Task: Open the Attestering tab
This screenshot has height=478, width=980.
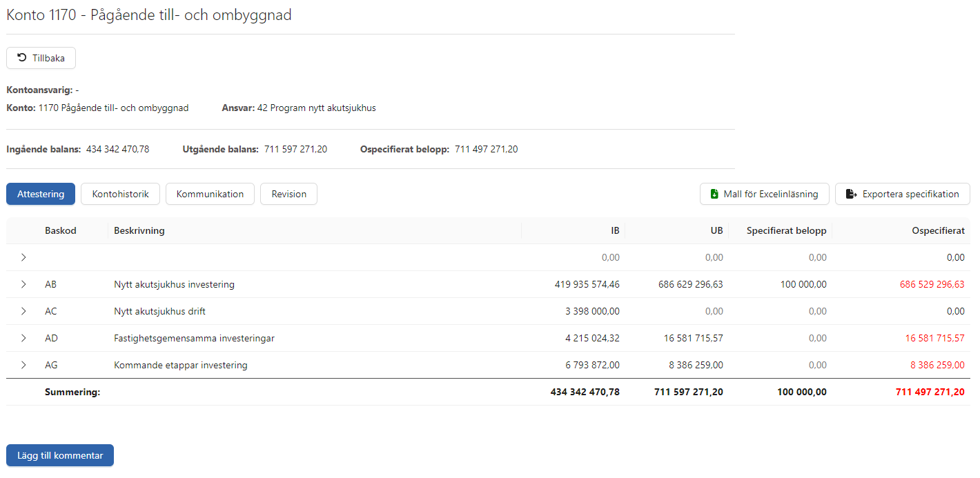Action: tap(41, 194)
